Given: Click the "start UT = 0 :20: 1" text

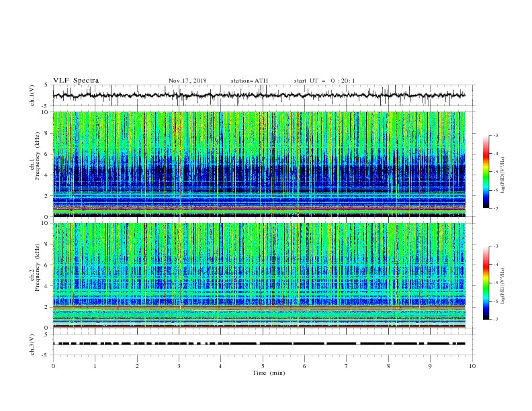Looking at the screenshot, I should coord(324,81).
